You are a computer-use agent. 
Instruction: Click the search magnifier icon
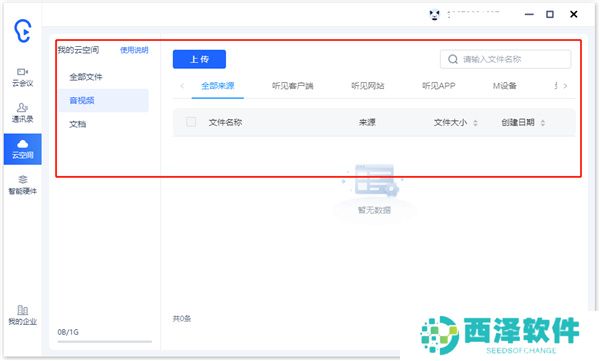pyautogui.click(x=453, y=59)
